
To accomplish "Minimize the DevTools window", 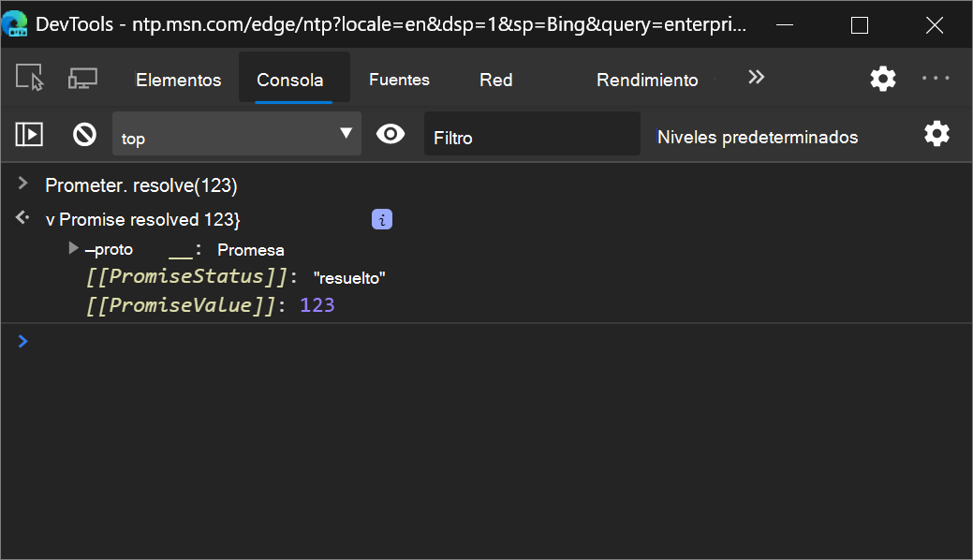I will click(785, 25).
